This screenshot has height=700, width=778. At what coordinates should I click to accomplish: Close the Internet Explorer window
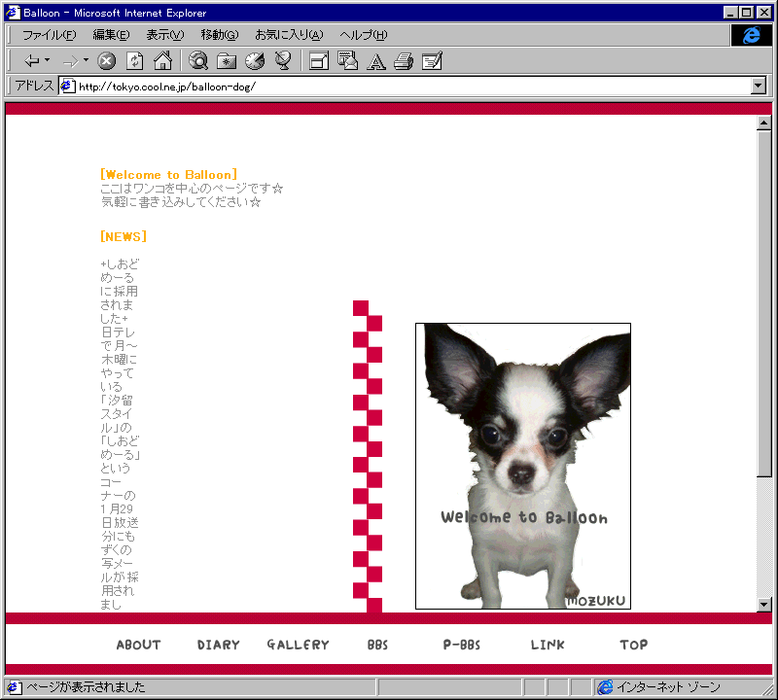pyautogui.click(x=764, y=13)
